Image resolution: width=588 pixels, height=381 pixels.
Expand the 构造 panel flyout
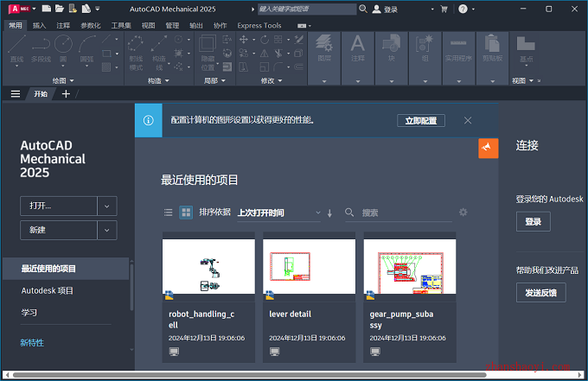pyautogui.click(x=158, y=80)
